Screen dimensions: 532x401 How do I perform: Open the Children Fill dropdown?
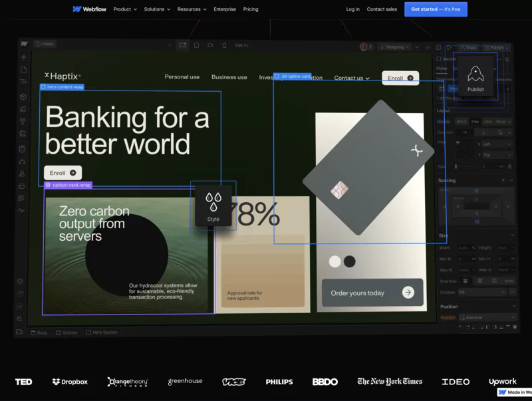[x=483, y=292]
